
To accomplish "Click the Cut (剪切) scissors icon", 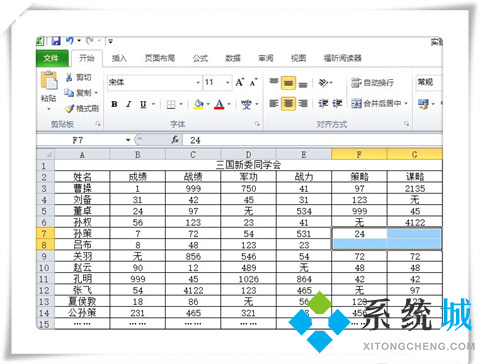I will 69,77.
